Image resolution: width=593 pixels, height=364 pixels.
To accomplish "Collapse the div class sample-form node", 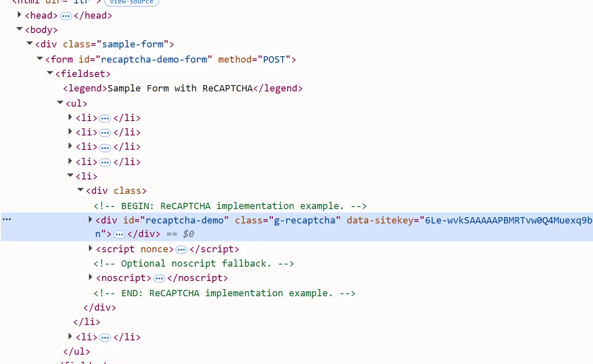I will 29,43.
